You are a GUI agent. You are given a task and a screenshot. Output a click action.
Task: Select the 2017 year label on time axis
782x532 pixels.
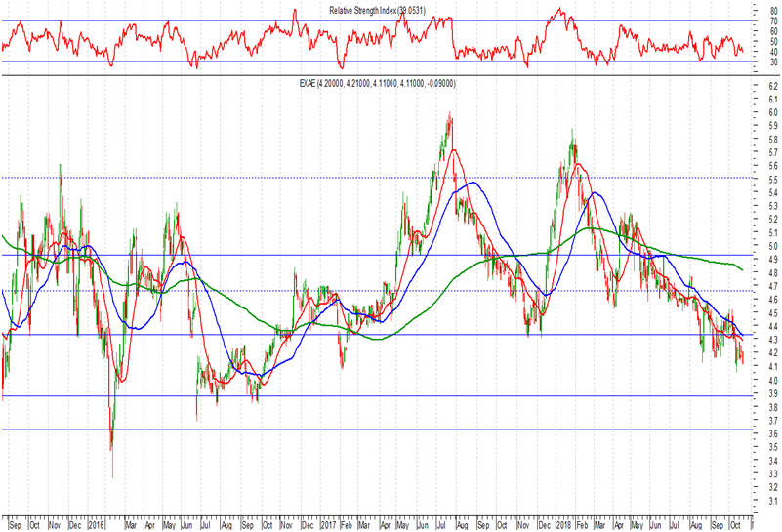pos(328,525)
